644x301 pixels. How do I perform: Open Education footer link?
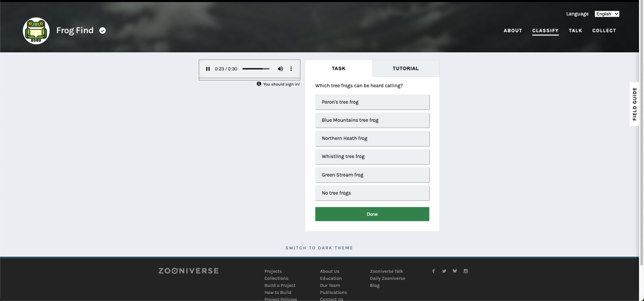[331, 278]
